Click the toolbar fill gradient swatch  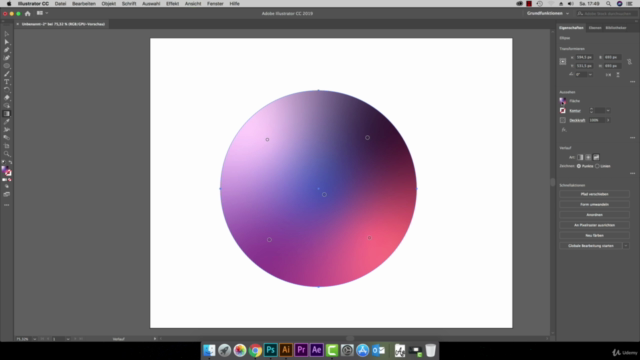[x=4, y=170]
